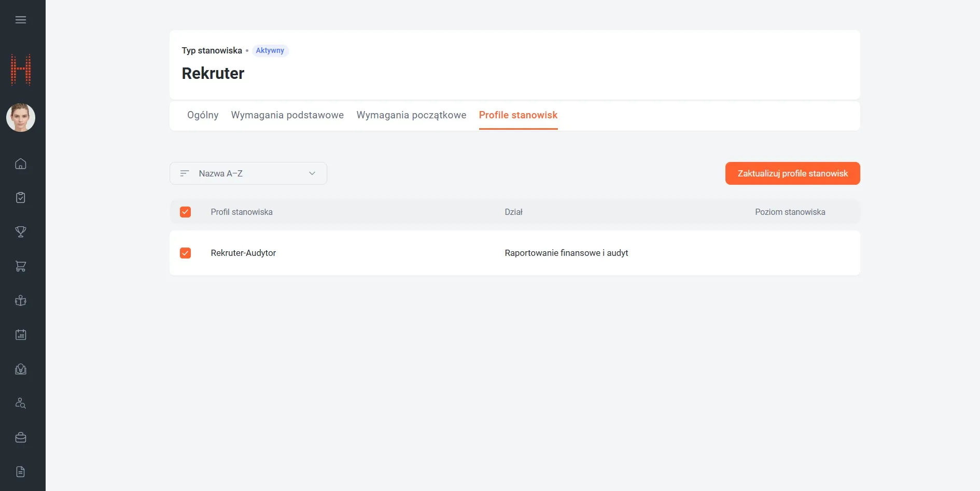The height and width of the screenshot is (491, 980).
Task: Click the Aktywny status badge
Action: point(270,50)
